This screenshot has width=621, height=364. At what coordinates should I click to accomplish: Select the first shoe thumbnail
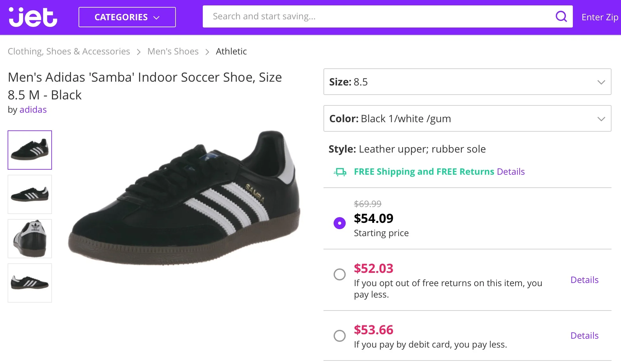pos(30,150)
